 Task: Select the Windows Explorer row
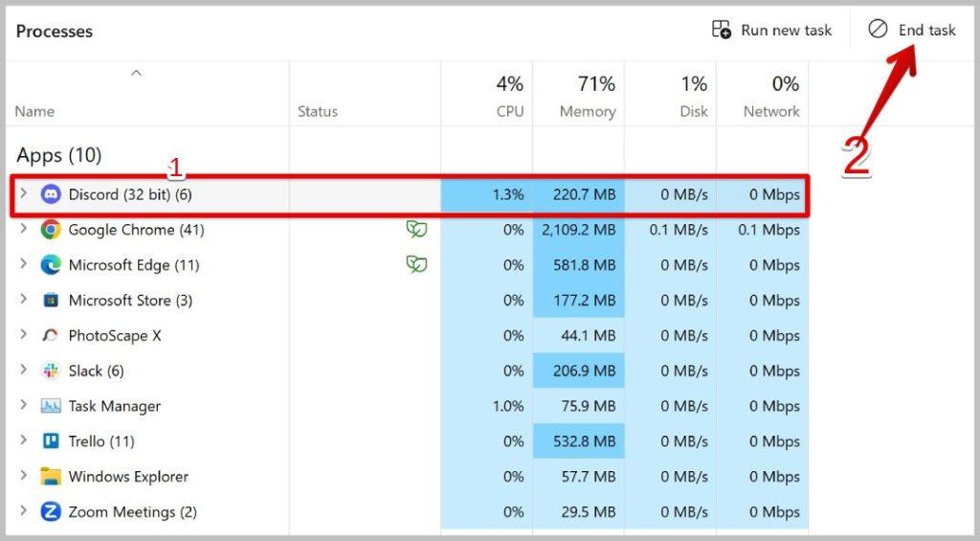[408, 477]
